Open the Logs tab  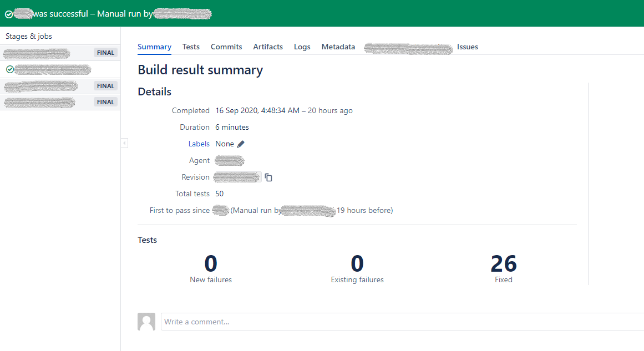coord(302,47)
